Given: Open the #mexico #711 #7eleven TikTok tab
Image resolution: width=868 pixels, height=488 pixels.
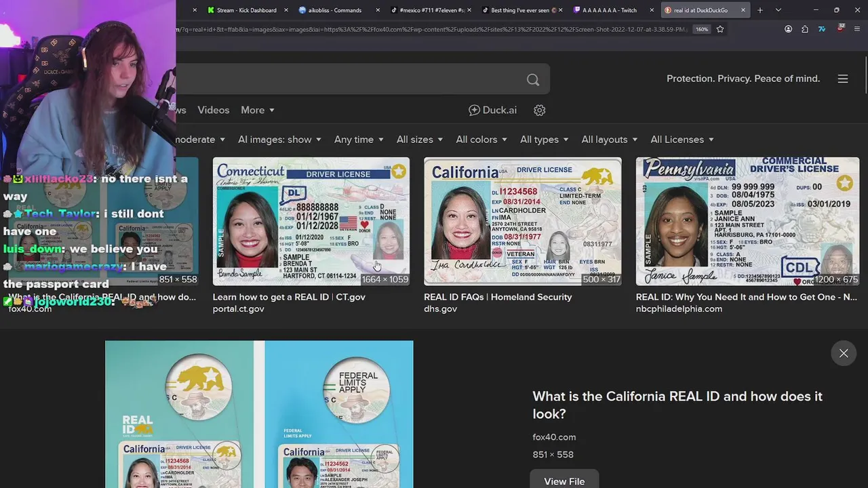Looking at the screenshot, I should [427, 10].
